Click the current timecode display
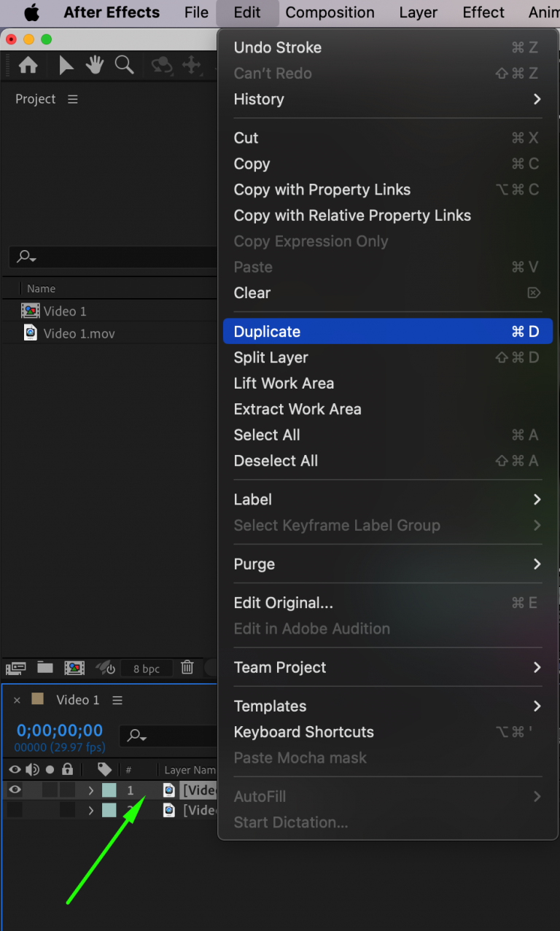 click(58, 730)
